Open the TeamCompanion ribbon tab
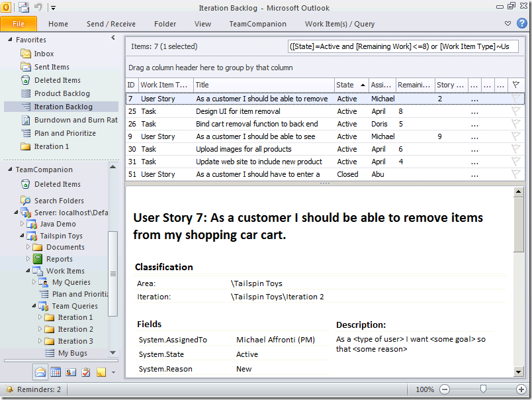 click(x=257, y=24)
